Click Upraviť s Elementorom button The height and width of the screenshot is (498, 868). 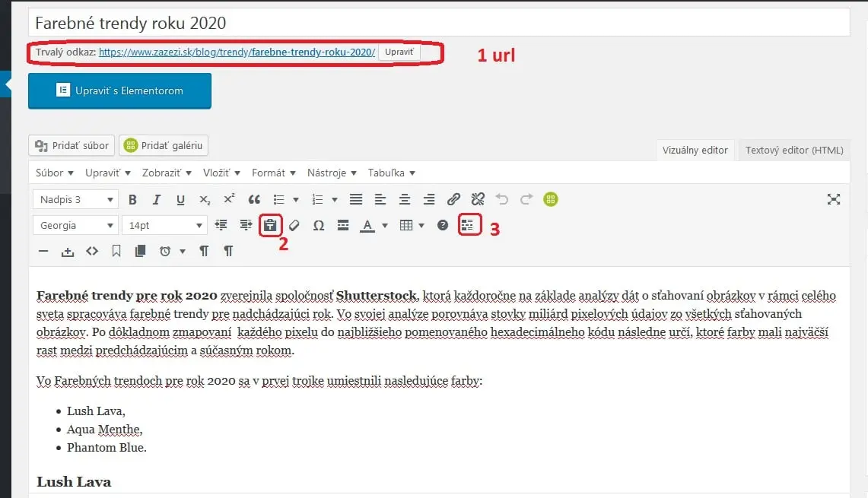point(119,90)
